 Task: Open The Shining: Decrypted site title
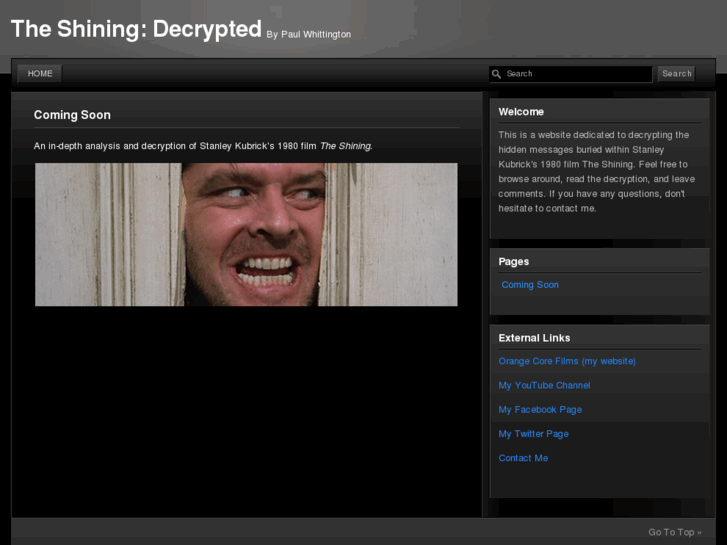click(136, 29)
